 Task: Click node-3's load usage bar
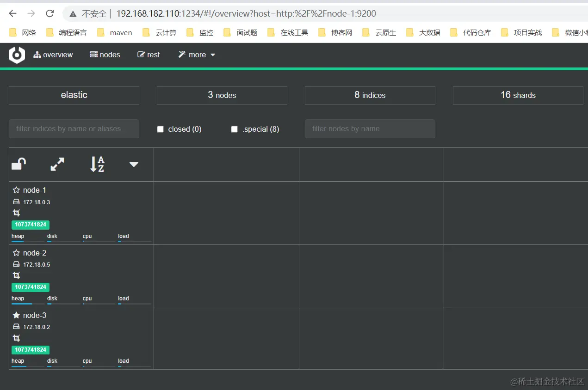(x=135, y=366)
